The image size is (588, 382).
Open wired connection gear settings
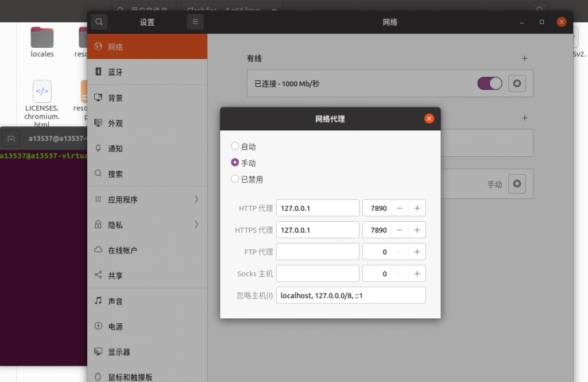tap(517, 83)
